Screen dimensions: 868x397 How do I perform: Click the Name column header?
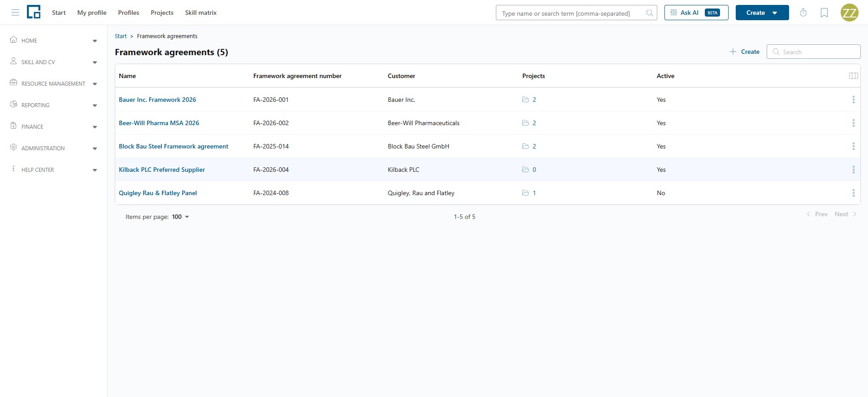[127, 76]
